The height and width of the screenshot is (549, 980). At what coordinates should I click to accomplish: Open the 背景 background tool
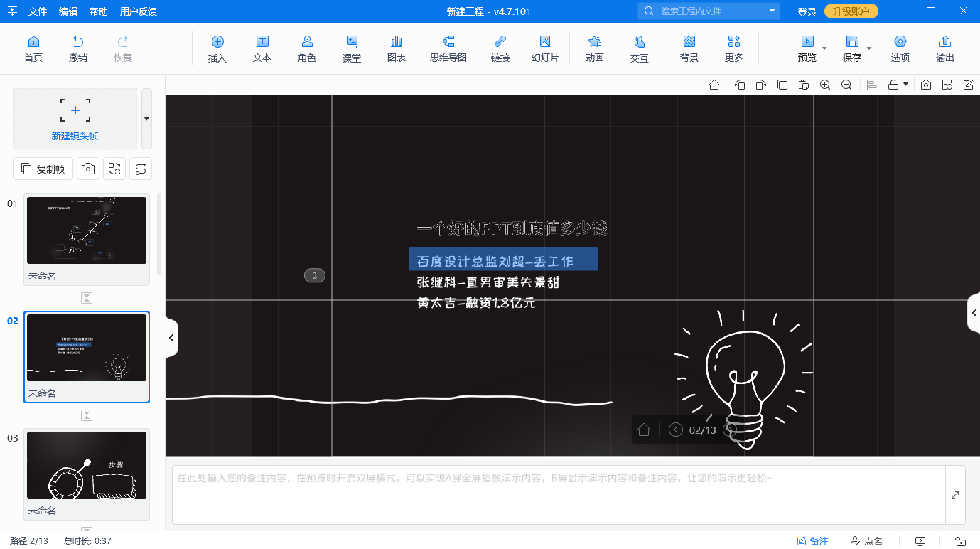pyautogui.click(x=689, y=49)
